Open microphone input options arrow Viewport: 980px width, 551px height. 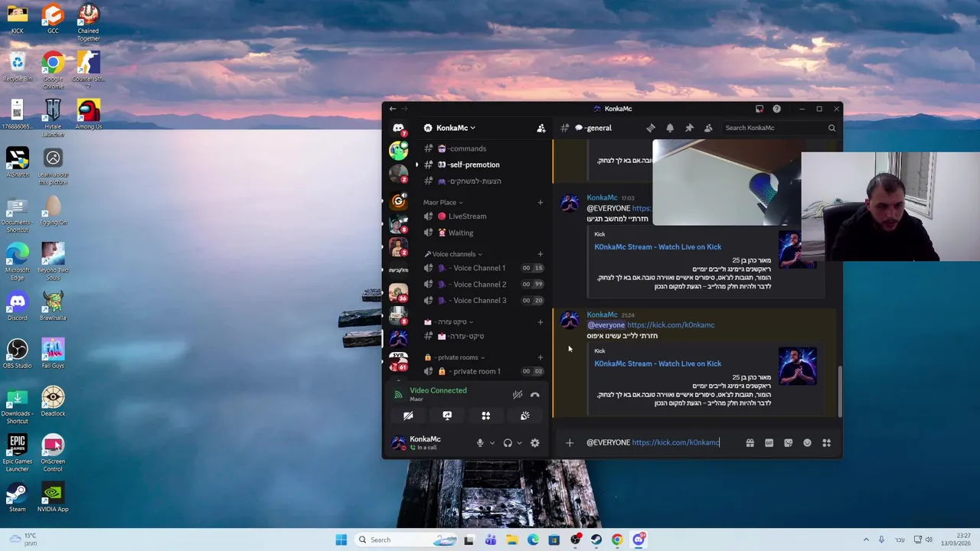(492, 443)
